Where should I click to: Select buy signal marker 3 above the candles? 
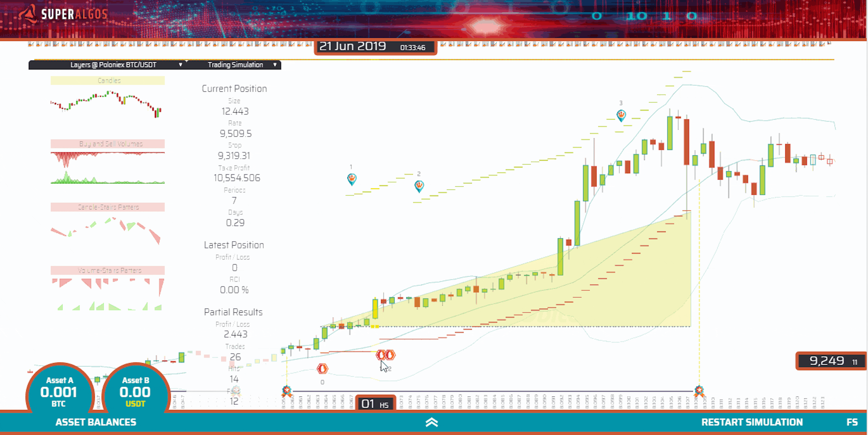621,115
